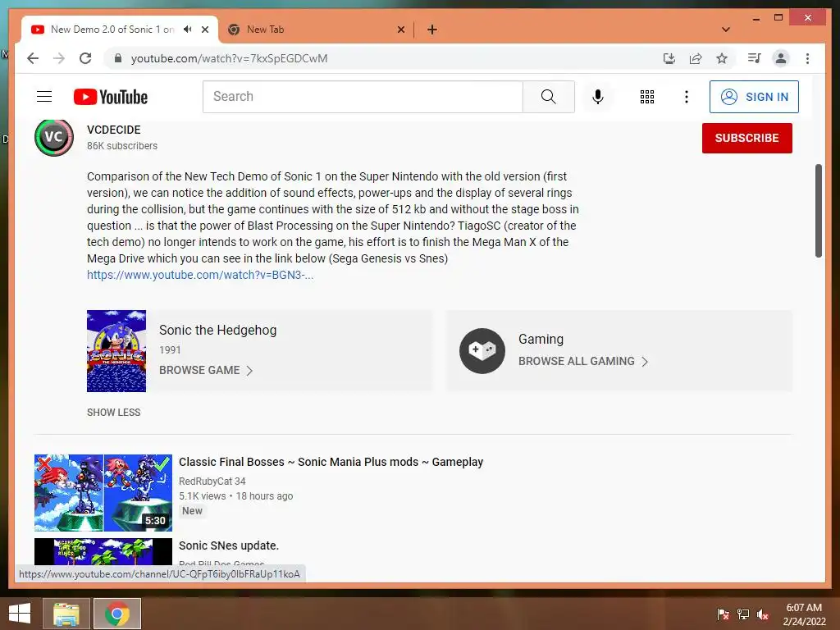This screenshot has width=840, height=630.
Task: Select the New Demo 2.0 of Sonic tab
Action: coord(112,30)
